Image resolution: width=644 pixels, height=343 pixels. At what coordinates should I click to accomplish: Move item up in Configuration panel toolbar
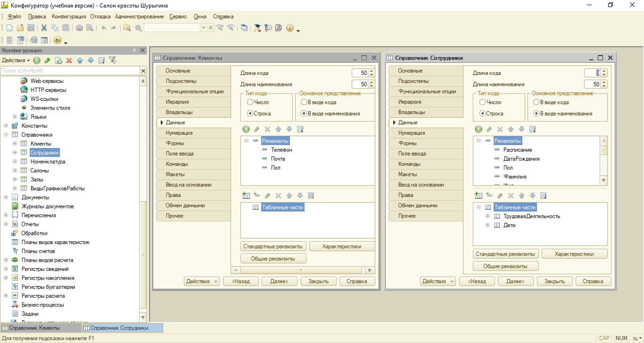[80, 60]
